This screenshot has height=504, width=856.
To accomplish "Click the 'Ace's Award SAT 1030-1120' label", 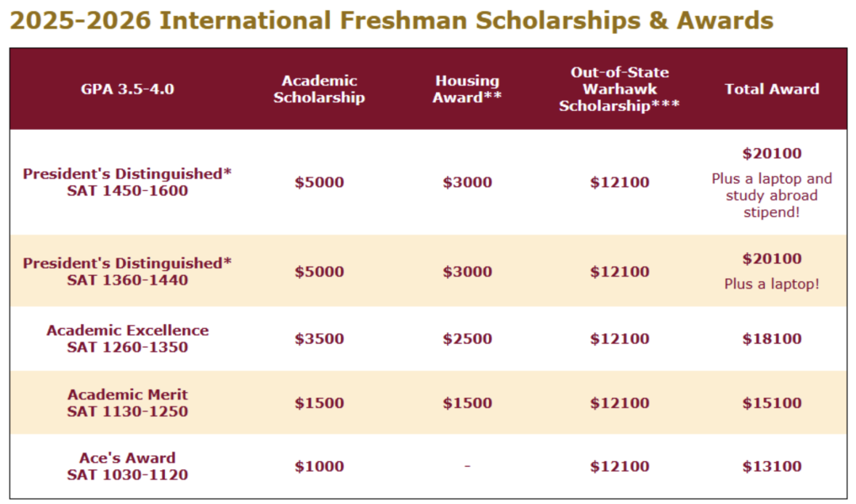I will click(x=128, y=466).
